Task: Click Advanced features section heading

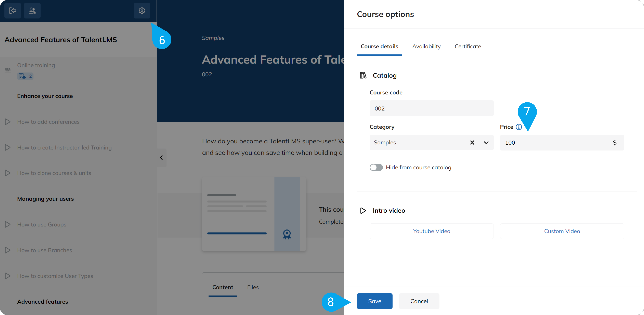Action: 42,302
